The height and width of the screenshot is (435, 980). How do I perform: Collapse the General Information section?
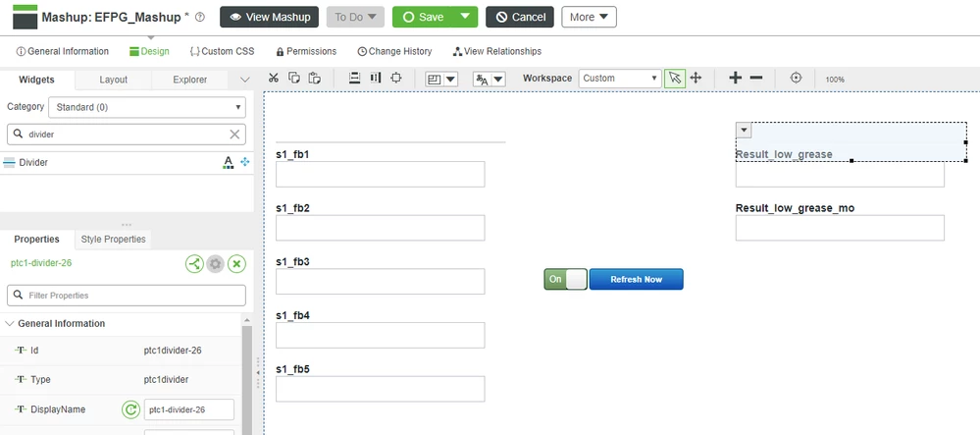pyautogui.click(x=10, y=324)
